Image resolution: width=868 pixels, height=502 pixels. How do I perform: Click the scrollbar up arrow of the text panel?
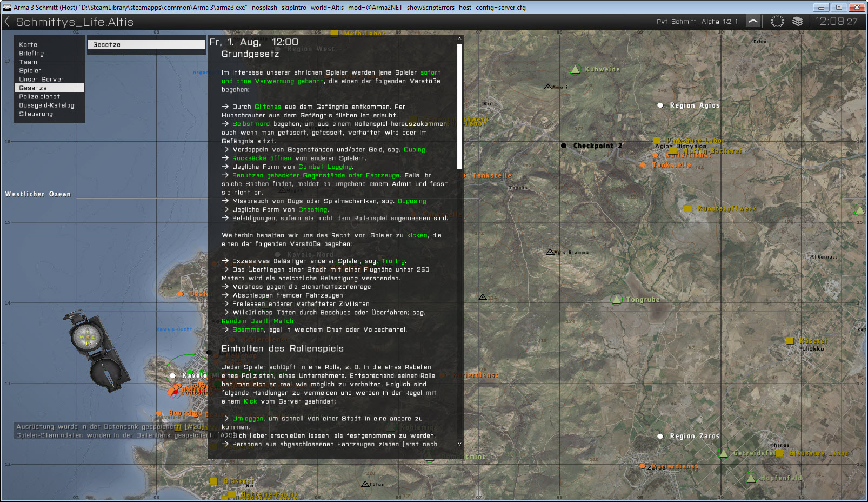[460, 38]
